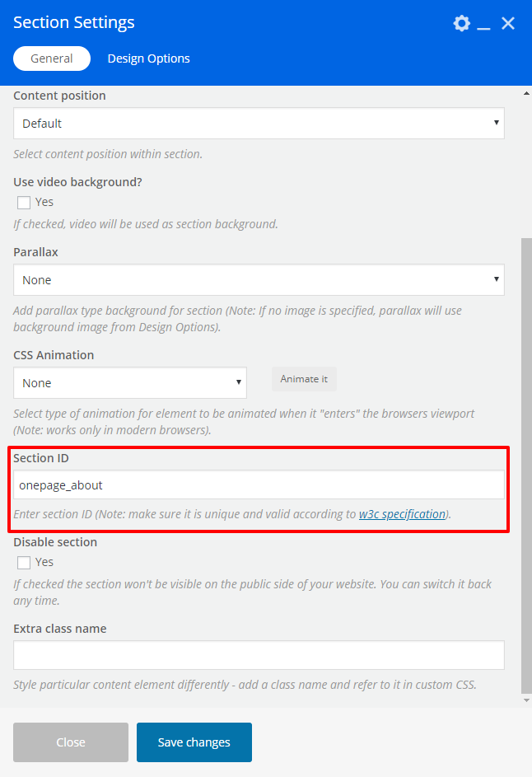Focus the Extra class name field
This screenshot has width=532, height=777.
tap(259, 655)
